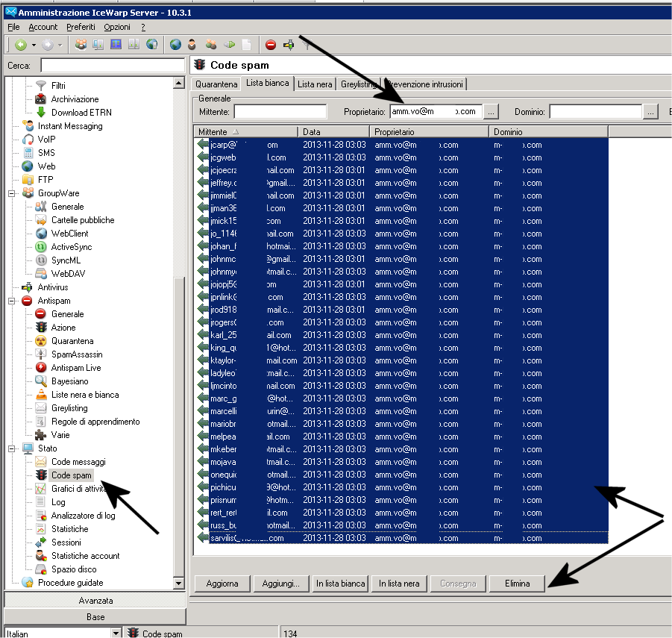Click the Elimina button
Image resolution: width=672 pixels, height=638 pixels.
(518, 584)
